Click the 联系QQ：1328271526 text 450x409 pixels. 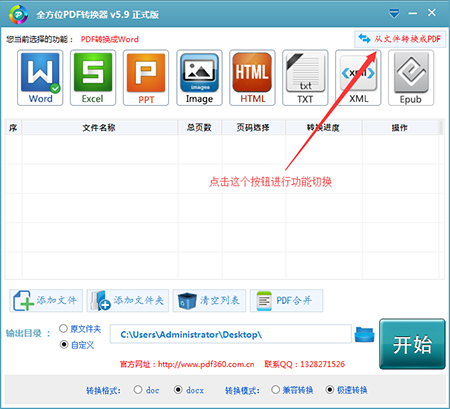point(305,364)
